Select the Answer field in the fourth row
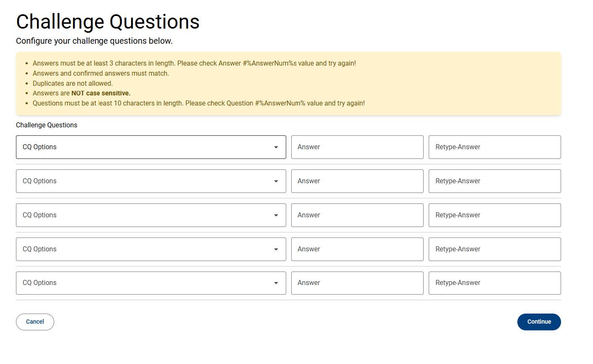 point(357,249)
